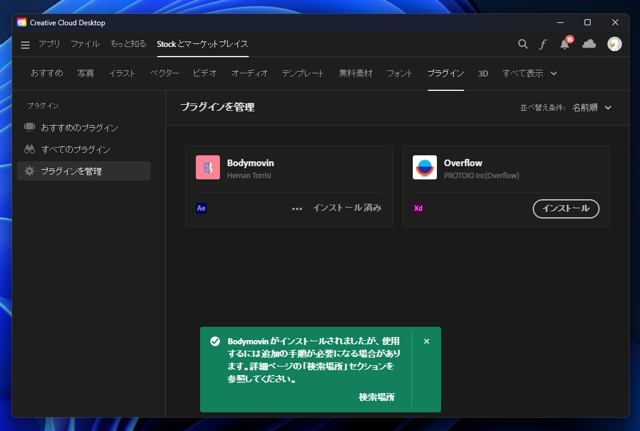
Task: Close the Creative Cloud Desktop window
Action: point(615,22)
